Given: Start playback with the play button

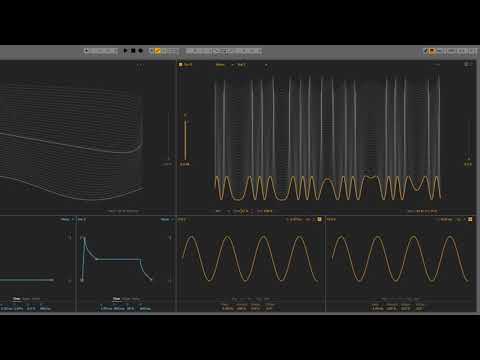Looking at the screenshot, I should point(125,51).
